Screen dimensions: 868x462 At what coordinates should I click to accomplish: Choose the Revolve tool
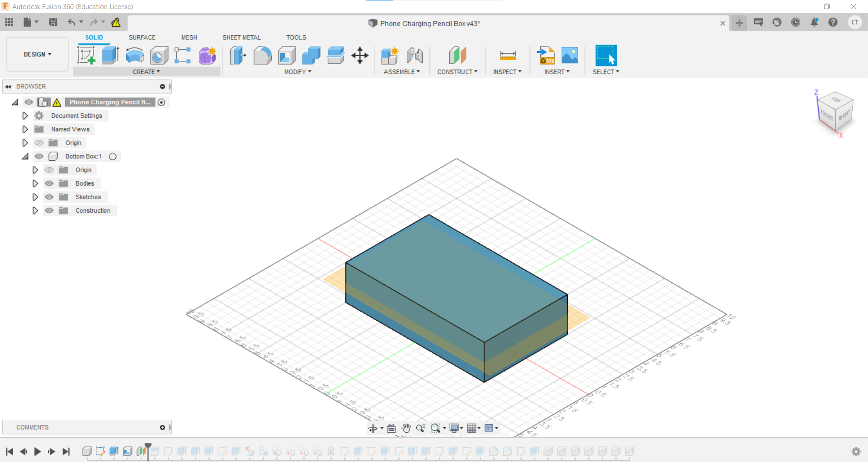pyautogui.click(x=135, y=56)
